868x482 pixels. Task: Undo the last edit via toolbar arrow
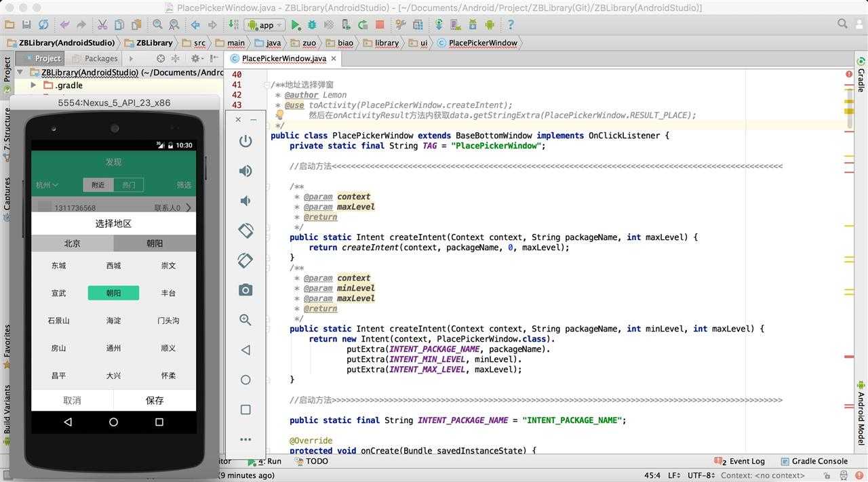(65, 24)
